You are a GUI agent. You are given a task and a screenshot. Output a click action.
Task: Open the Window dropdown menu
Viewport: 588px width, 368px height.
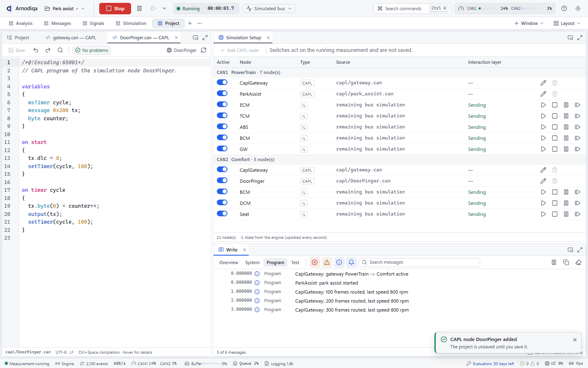(x=529, y=23)
